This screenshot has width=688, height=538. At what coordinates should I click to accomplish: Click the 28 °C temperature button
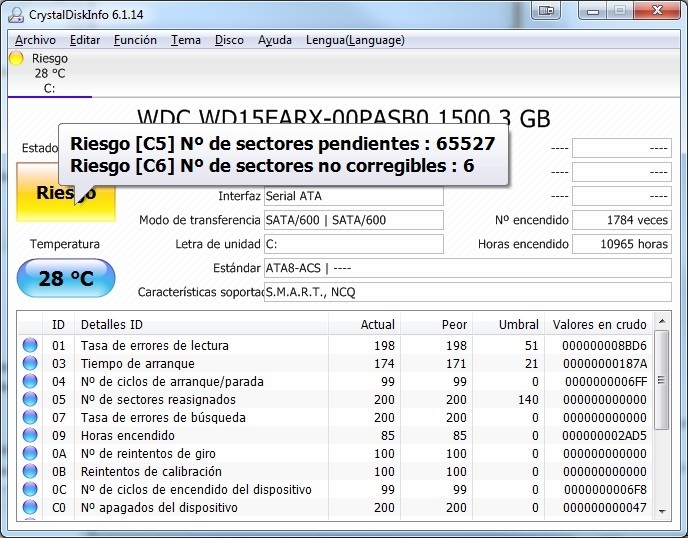66,278
